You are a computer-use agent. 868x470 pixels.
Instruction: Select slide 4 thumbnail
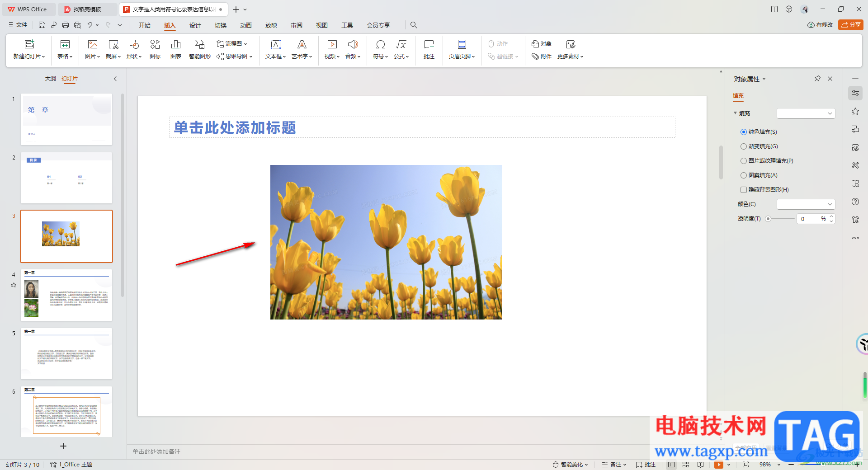66,295
